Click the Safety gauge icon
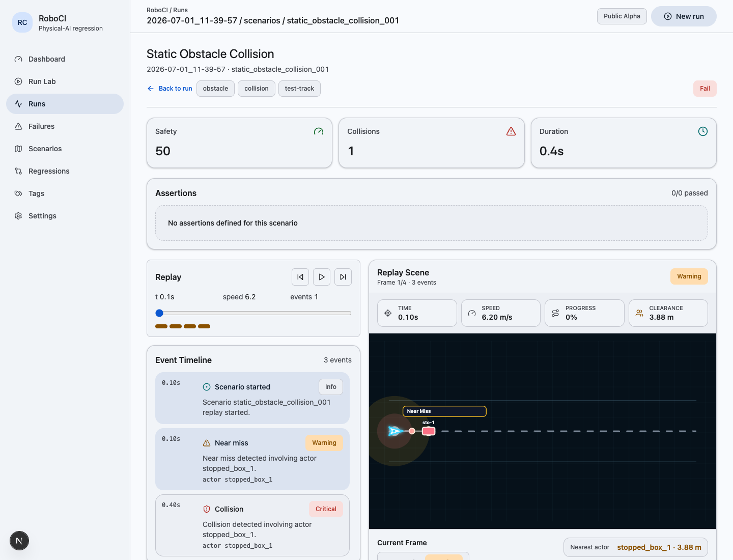Screen dimensions: 733x560 [319, 131]
